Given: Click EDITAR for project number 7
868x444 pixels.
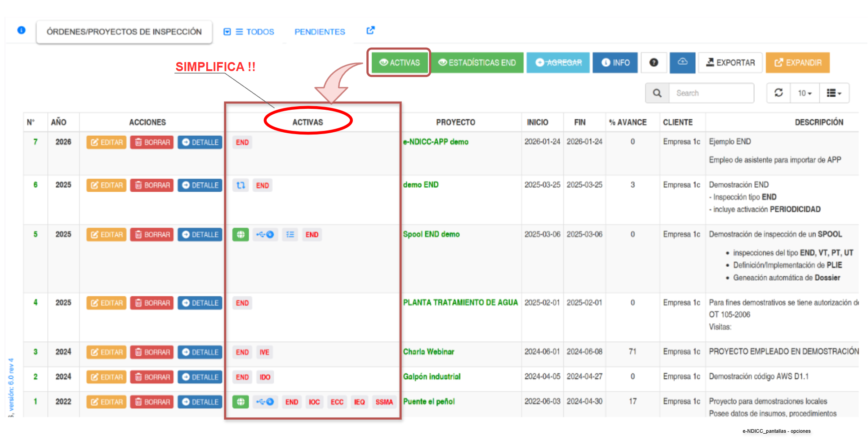Looking at the screenshot, I should (x=107, y=142).
